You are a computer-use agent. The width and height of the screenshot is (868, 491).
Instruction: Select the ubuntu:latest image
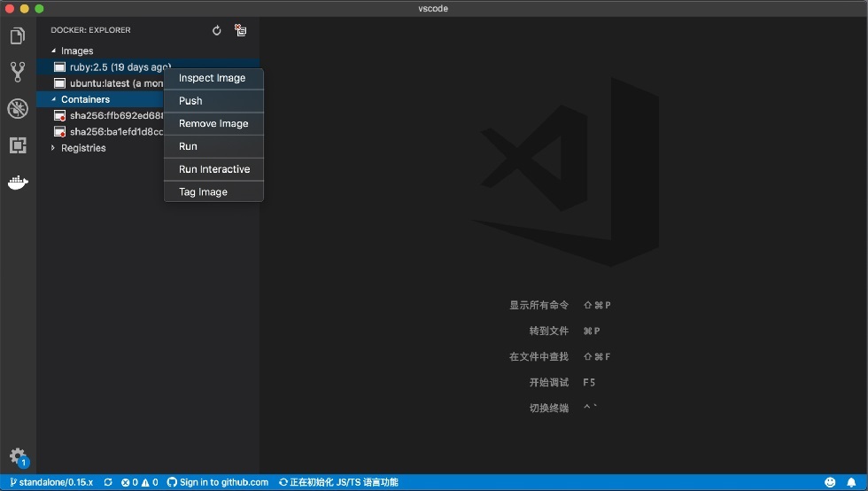pyautogui.click(x=108, y=83)
